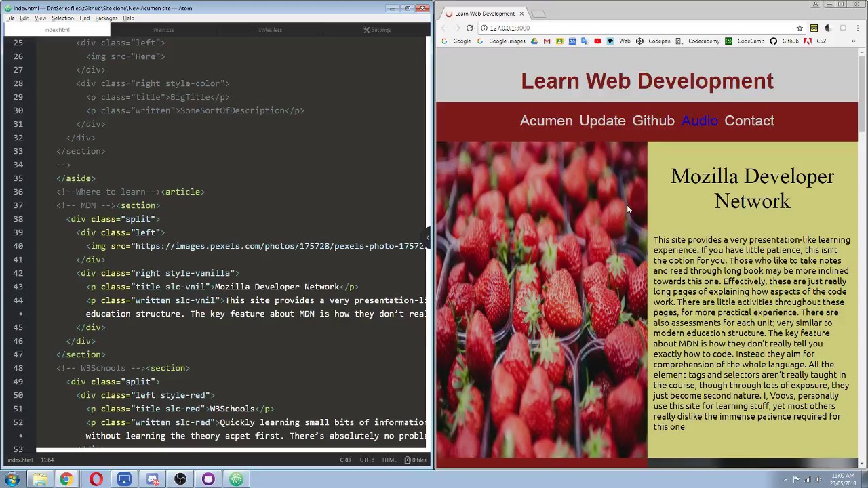The width and height of the screenshot is (868, 488).
Task: Bookmark this page with the star icon
Action: pyautogui.click(x=800, y=28)
